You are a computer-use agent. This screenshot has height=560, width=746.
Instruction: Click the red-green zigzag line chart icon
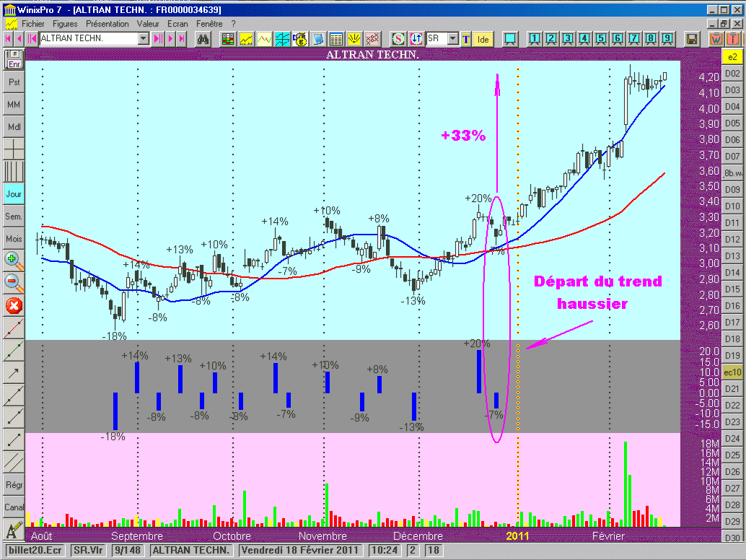coord(264,39)
